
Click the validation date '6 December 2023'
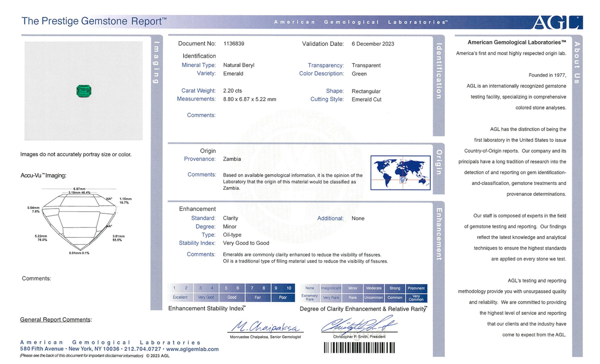(373, 44)
